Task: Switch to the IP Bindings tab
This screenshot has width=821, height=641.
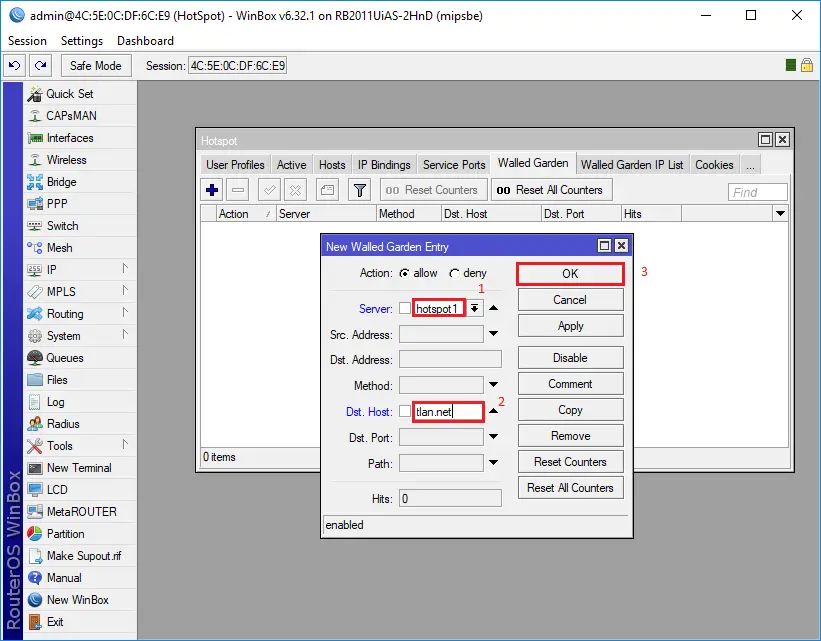Action: [384, 164]
